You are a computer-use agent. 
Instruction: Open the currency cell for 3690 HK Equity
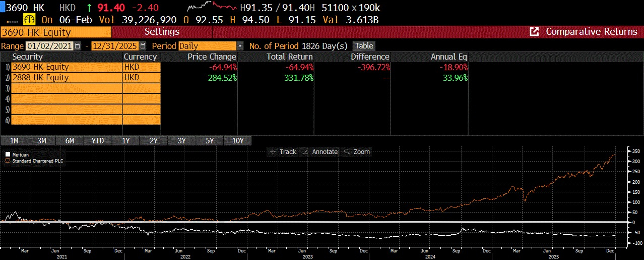[x=142, y=67]
